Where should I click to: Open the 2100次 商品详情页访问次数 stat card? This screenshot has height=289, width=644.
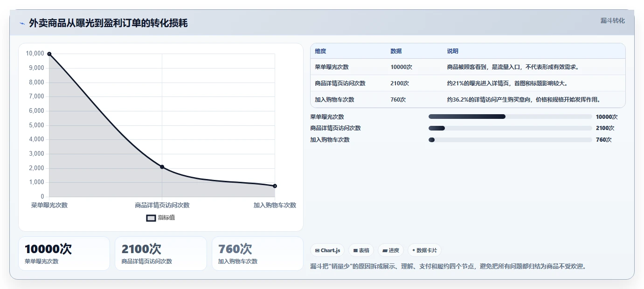(161, 254)
